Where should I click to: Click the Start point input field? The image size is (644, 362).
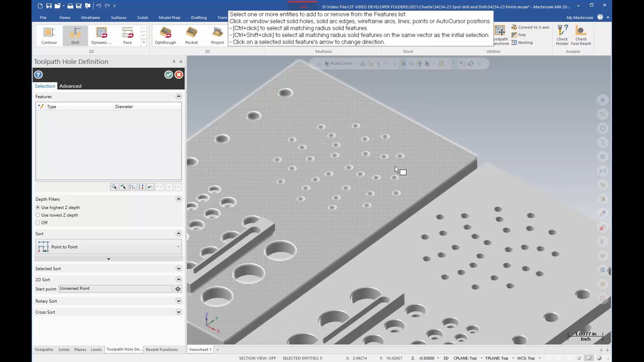[115, 288]
